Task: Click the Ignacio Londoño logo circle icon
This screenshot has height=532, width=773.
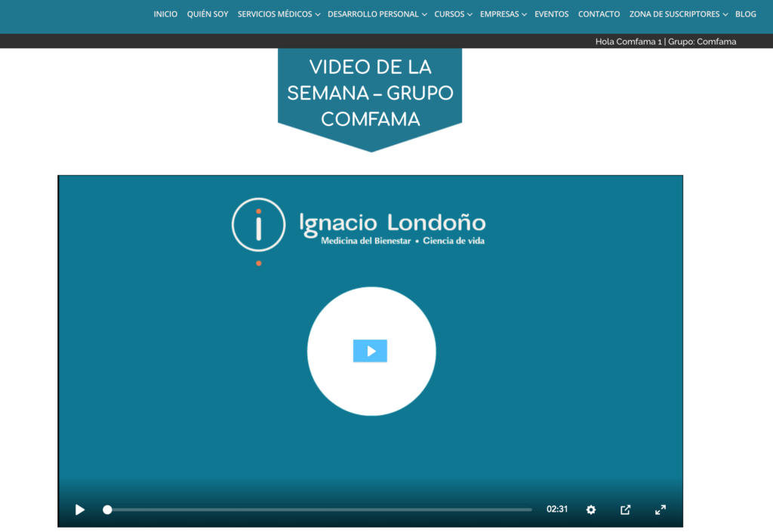Action: (258, 225)
